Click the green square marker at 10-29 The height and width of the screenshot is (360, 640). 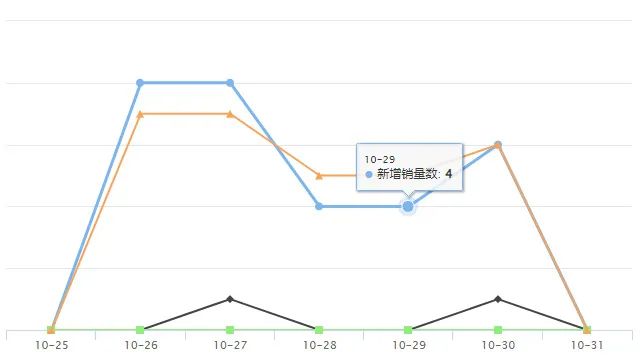pyautogui.click(x=408, y=330)
